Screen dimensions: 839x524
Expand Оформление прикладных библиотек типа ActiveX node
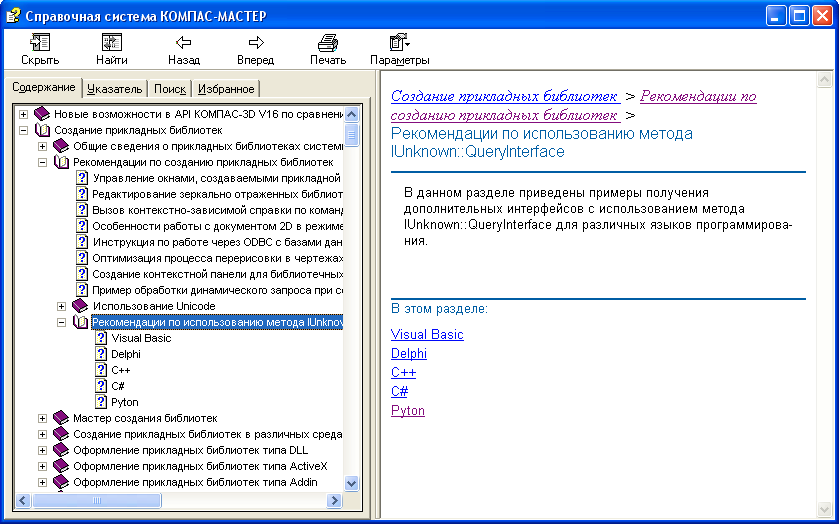(x=43, y=466)
